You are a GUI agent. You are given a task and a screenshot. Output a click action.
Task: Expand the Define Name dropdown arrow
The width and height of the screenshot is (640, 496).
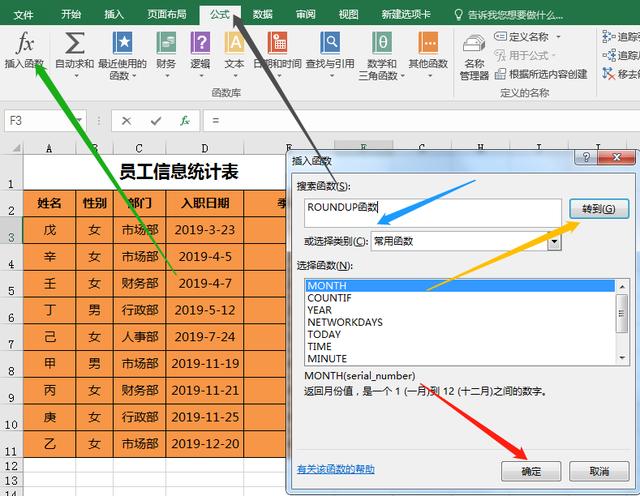tap(558, 37)
